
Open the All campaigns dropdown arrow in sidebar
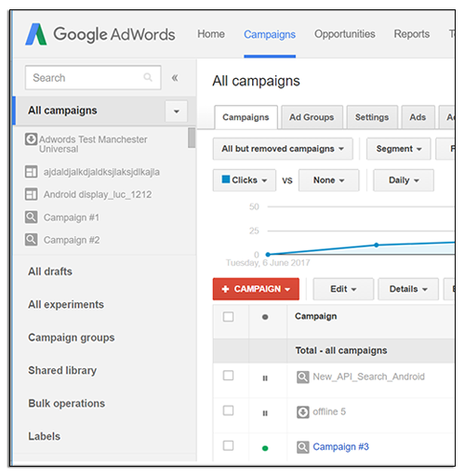click(x=177, y=111)
